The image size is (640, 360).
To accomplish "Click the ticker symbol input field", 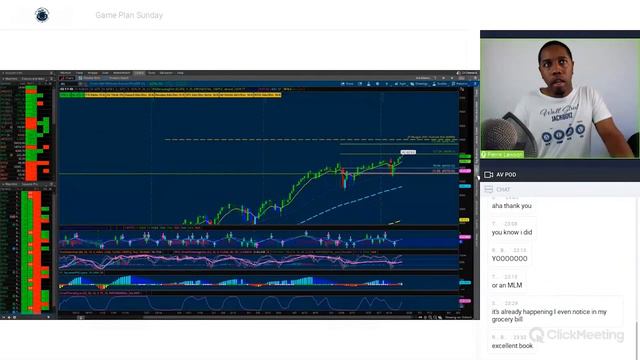I will [70, 84].
